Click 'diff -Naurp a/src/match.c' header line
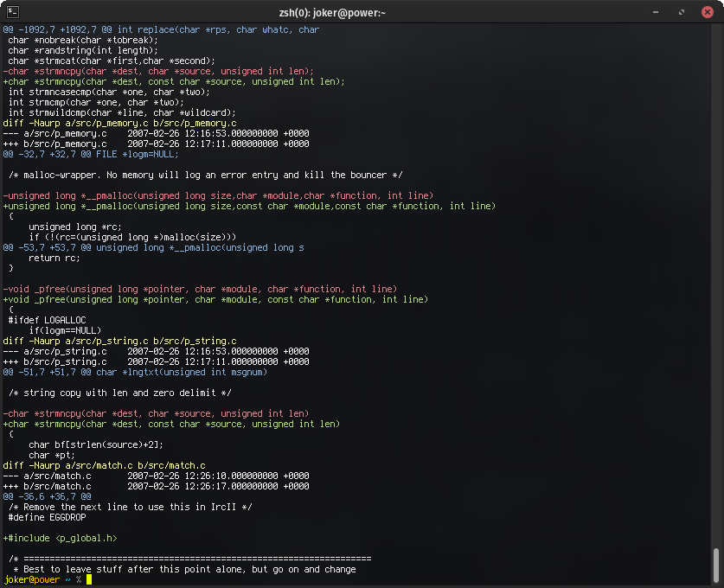 (x=104, y=466)
